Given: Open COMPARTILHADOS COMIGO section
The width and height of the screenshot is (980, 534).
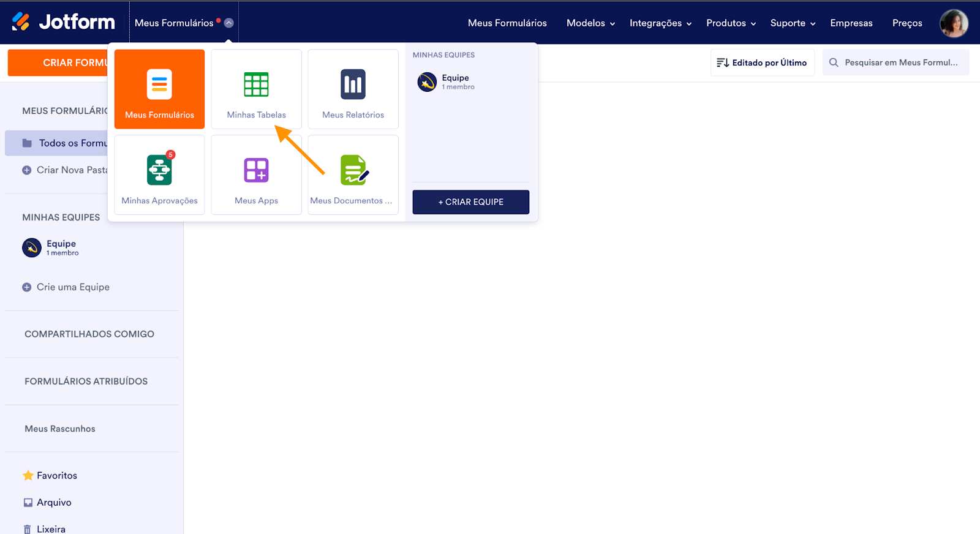Looking at the screenshot, I should (x=89, y=334).
